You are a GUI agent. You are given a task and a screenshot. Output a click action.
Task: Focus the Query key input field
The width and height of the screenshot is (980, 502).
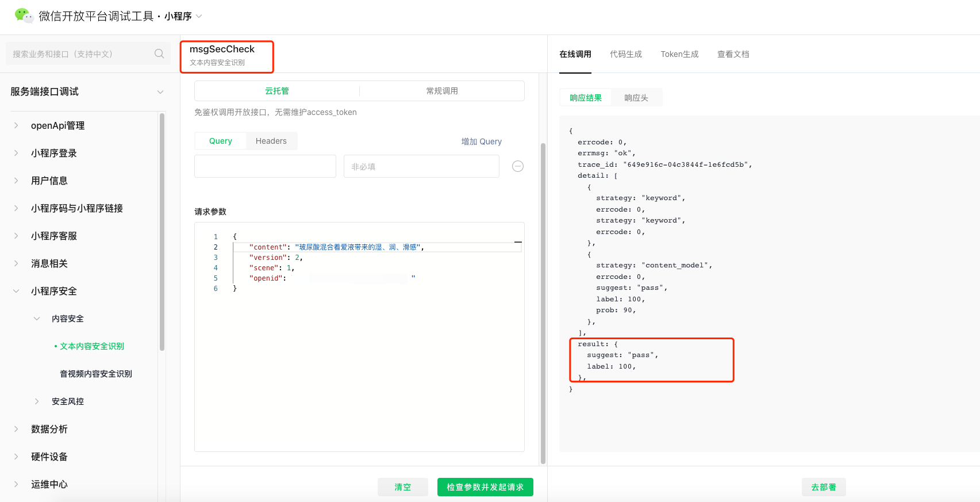point(265,166)
